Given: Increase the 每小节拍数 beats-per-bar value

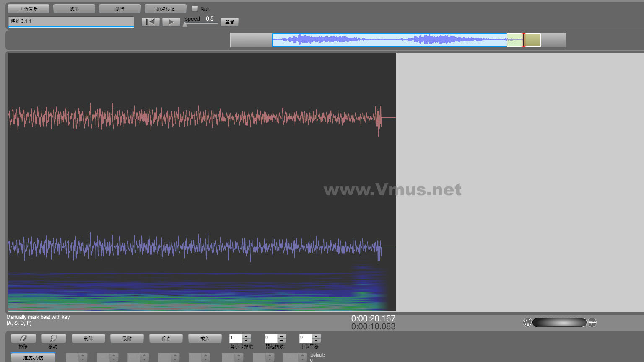Looking at the screenshot, I should pos(247,336).
